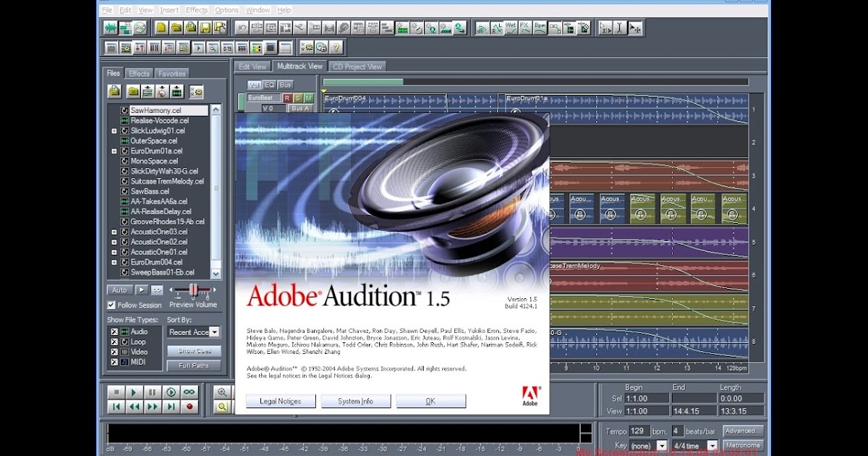Toggle the Loop preview button in Files panel
The height and width of the screenshot is (456, 868).
[x=157, y=290]
